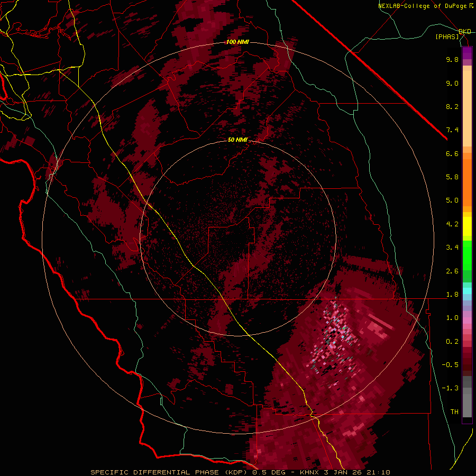Click the 4.2 scale label
The width and height of the screenshot is (476, 476).
(452, 224)
